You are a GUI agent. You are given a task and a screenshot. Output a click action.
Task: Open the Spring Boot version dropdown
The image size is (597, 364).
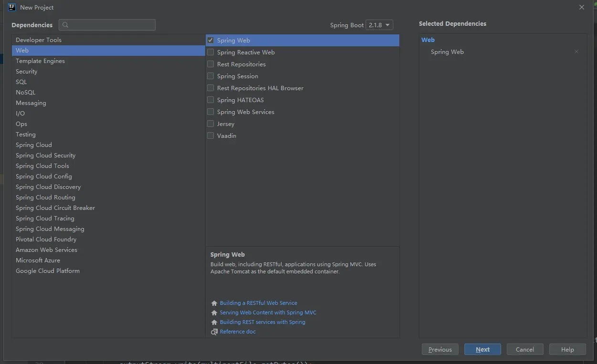click(379, 25)
